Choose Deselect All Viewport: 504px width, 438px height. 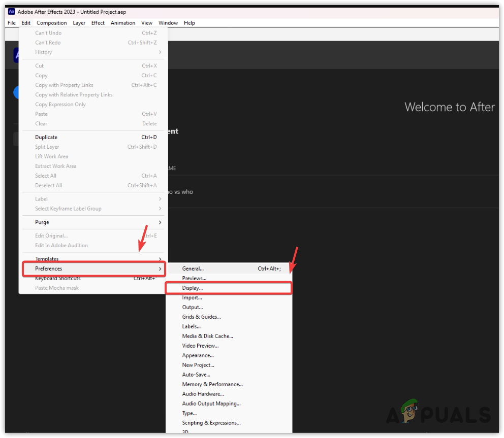coord(93,185)
